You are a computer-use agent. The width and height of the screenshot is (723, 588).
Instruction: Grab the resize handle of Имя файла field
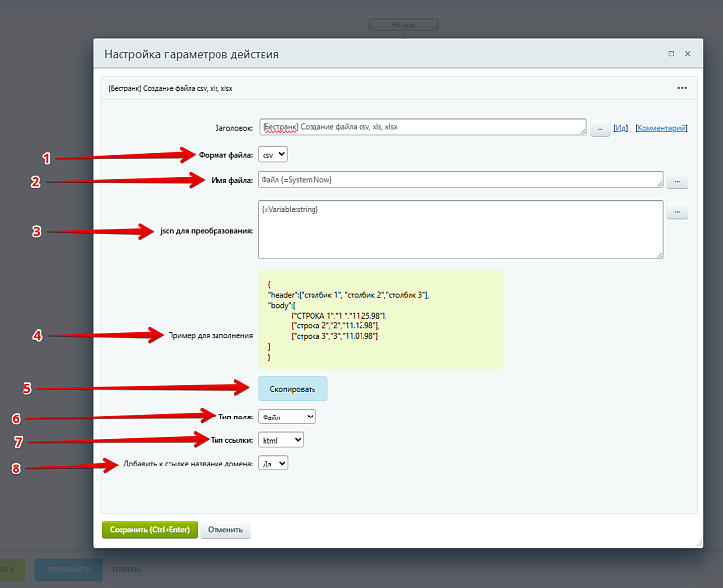[659, 183]
